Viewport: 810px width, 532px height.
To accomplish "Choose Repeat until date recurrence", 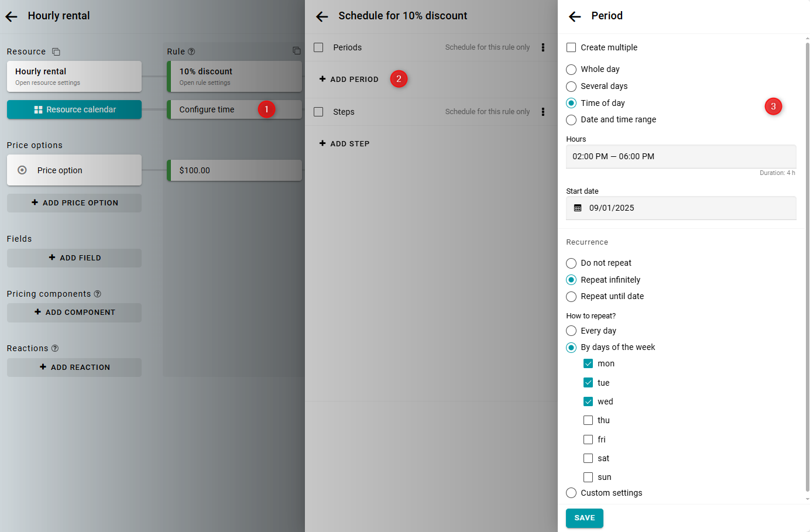I will pos(571,297).
